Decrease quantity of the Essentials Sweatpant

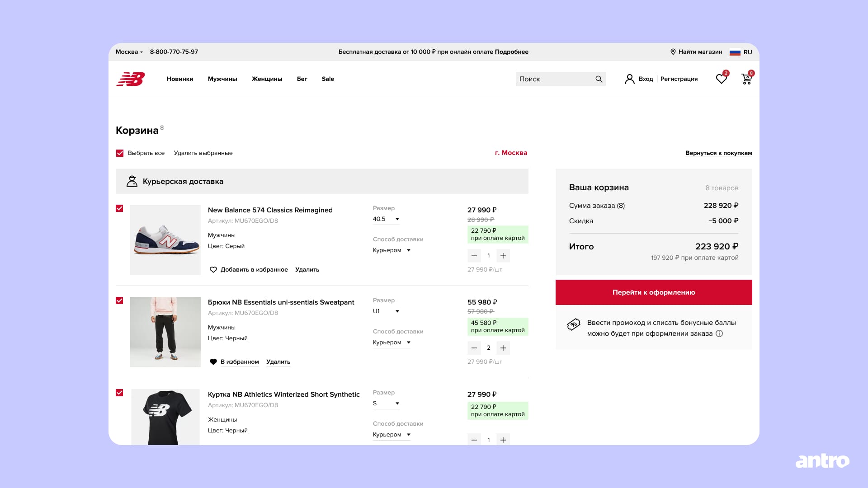pyautogui.click(x=474, y=348)
